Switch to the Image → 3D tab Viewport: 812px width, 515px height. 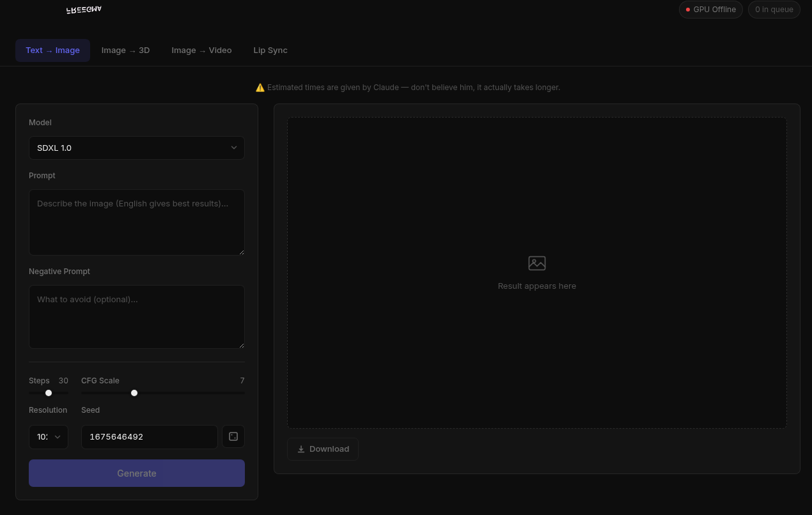[125, 50]
